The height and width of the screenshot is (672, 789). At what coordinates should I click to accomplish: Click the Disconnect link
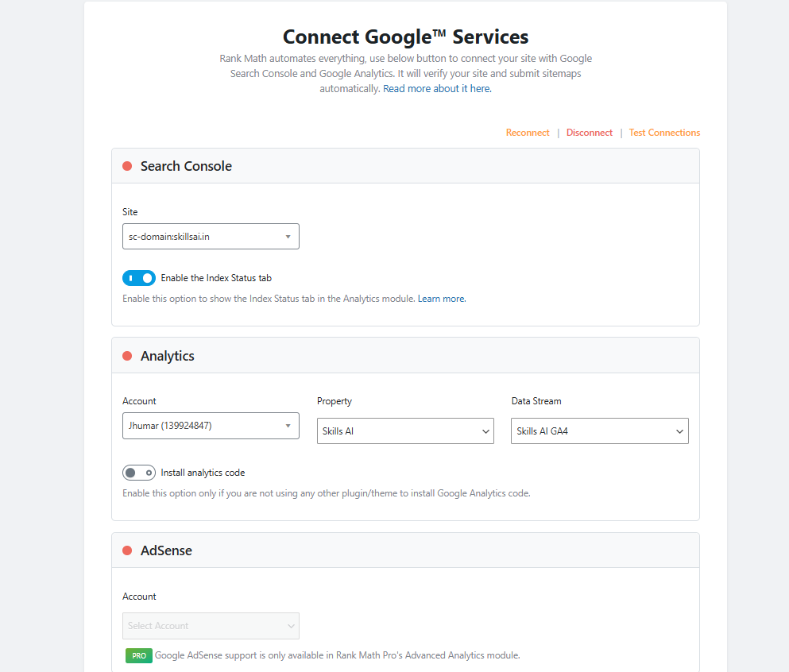(x=590, y=133)
